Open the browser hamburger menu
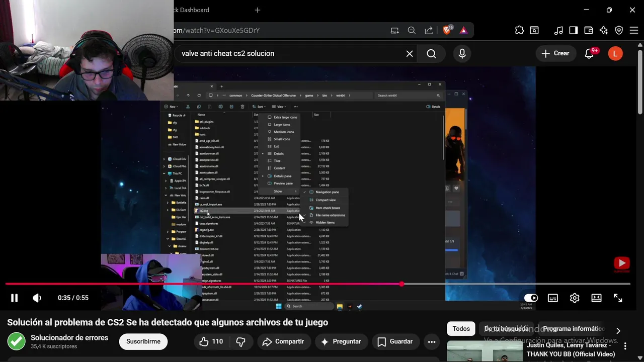644x362 pixels. (634, 31)
